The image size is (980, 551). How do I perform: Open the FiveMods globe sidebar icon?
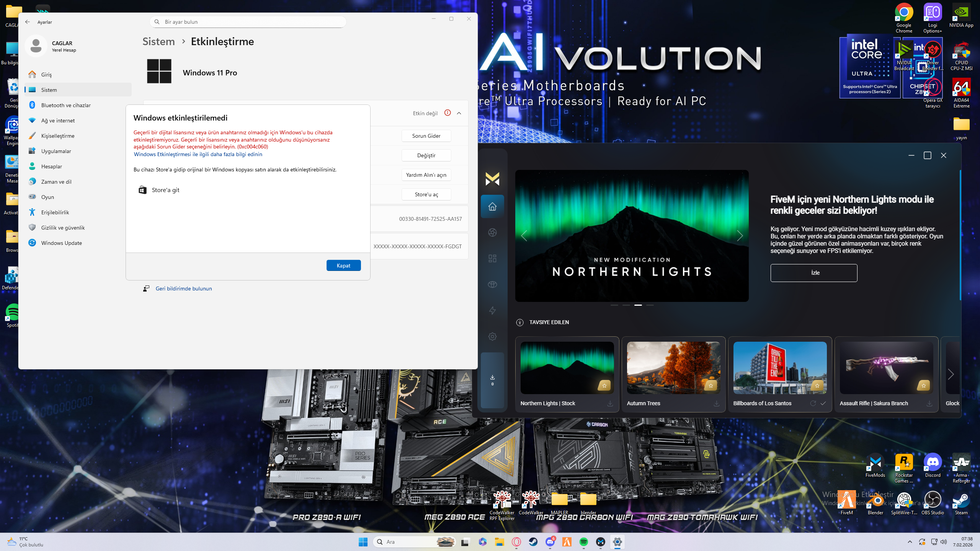point(492,285)
